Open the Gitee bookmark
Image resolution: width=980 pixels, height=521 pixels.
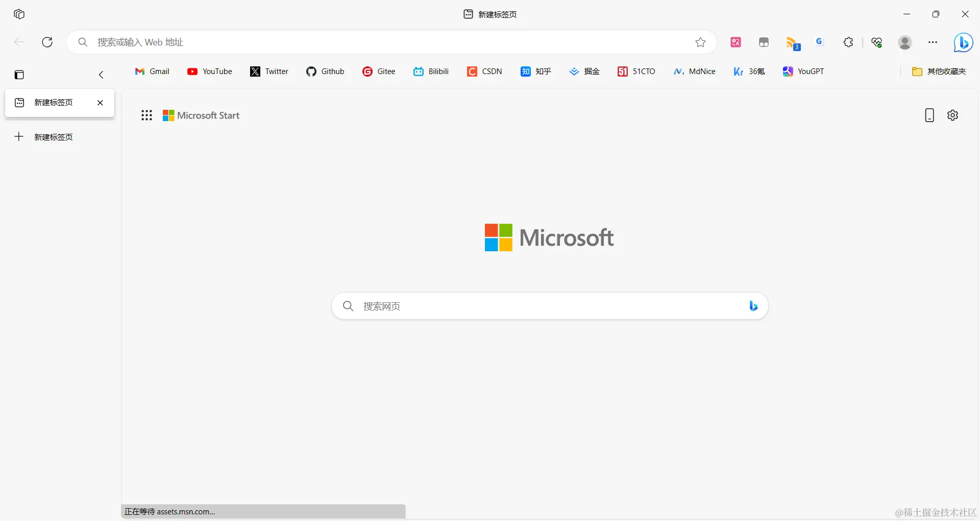point(379,72)
